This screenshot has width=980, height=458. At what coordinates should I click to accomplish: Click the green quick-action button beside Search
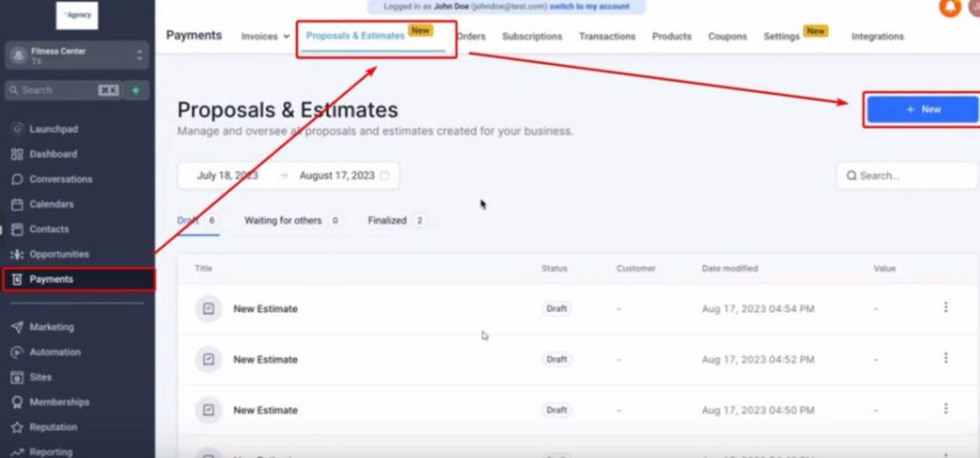pos(136,90)
